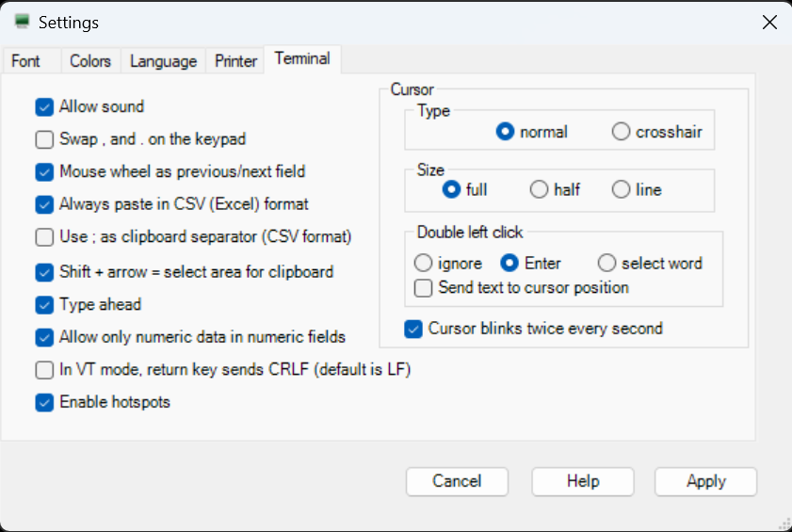This screenshot has height=532, width=792.
Task: Open the Colors tab
Action: tap(90, 61)
